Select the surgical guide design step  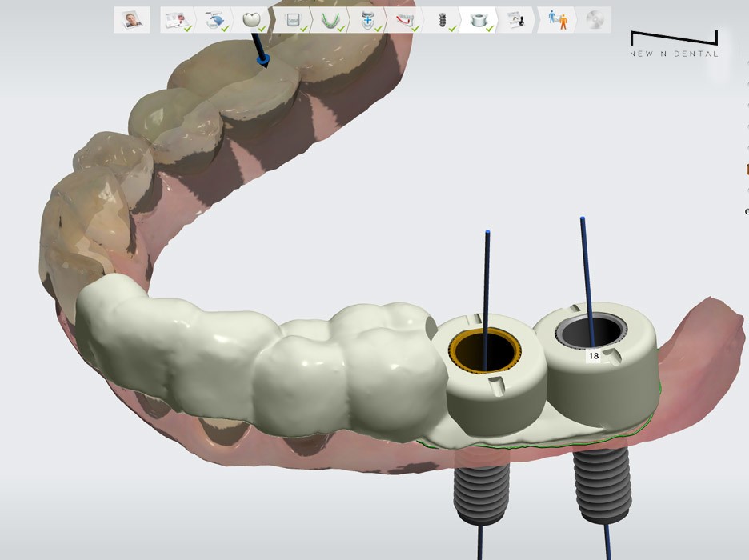tap(480, 20)
